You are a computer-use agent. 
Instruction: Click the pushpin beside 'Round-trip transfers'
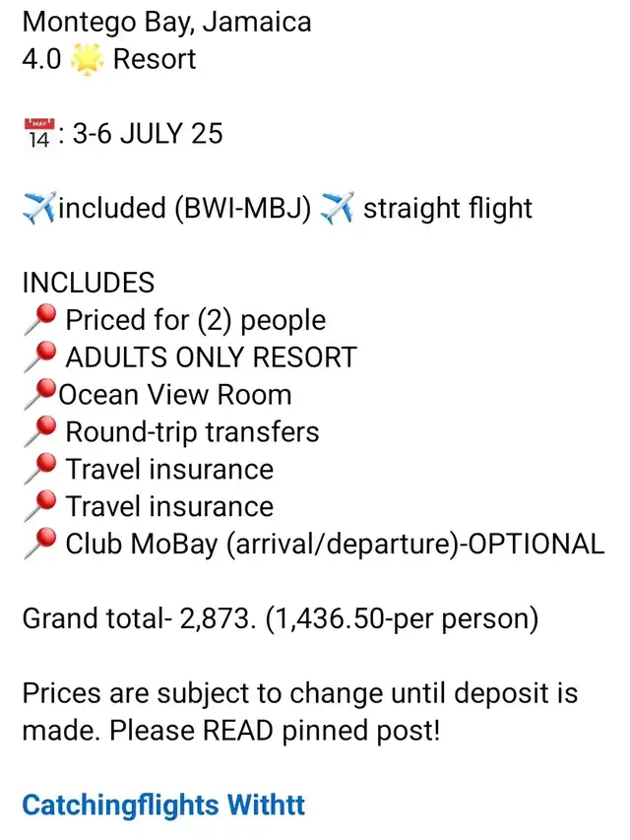pos(39,431)
